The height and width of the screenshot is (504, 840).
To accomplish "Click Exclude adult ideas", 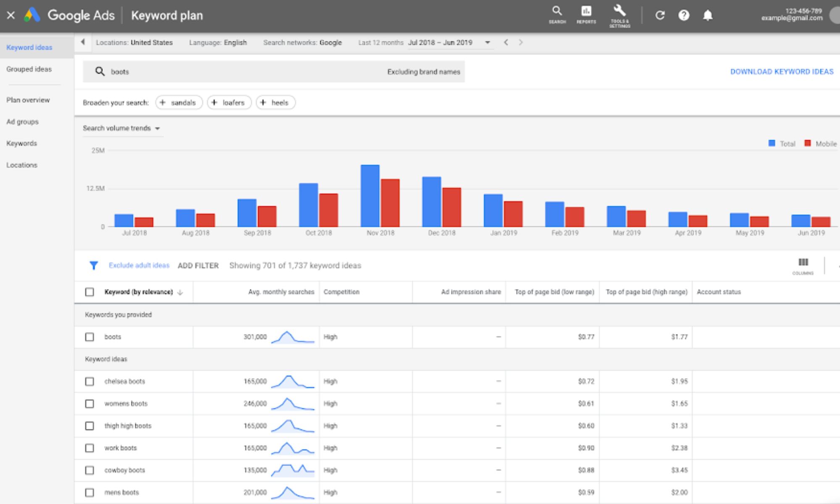I will coord(139,265).
